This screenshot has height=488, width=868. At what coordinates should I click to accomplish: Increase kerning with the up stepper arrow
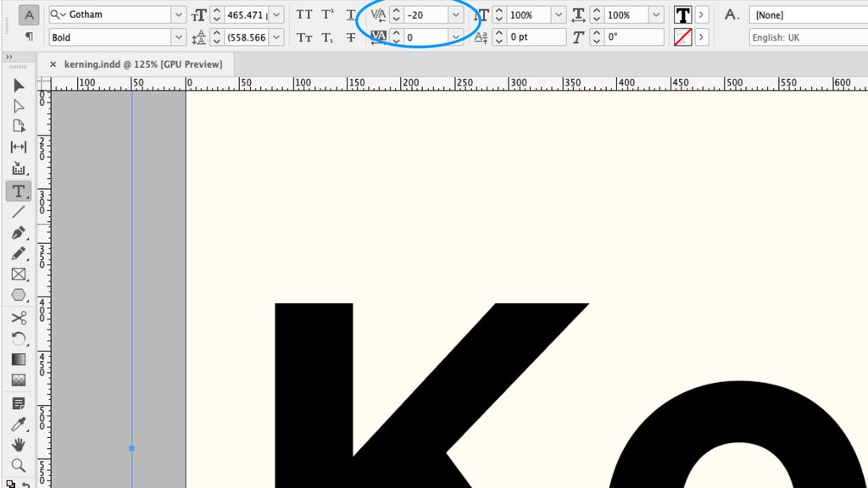pos(396,10)
